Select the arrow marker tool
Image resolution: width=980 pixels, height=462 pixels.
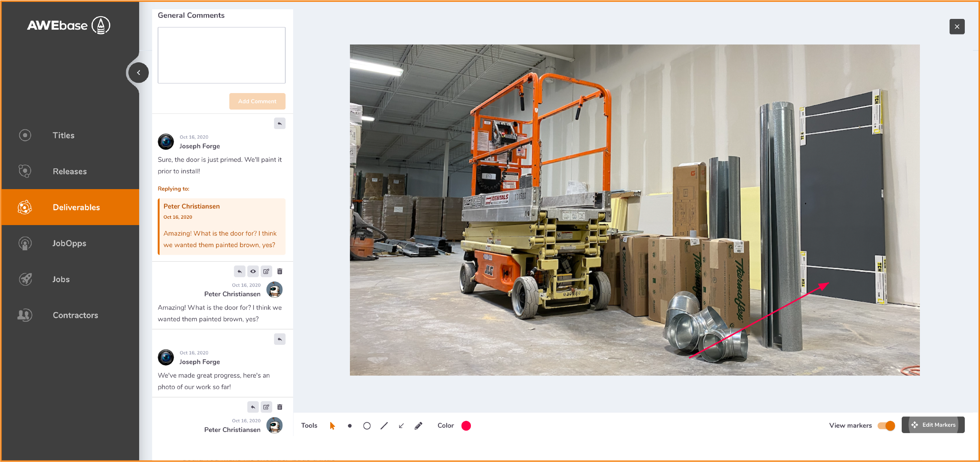(x=401, y=426)
